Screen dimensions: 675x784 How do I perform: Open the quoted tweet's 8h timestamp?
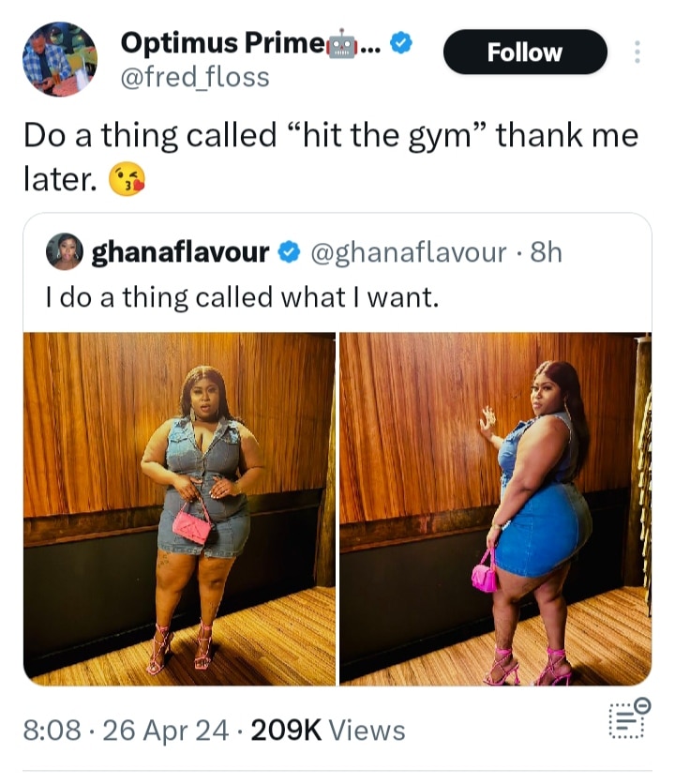[x=546, y=252]
